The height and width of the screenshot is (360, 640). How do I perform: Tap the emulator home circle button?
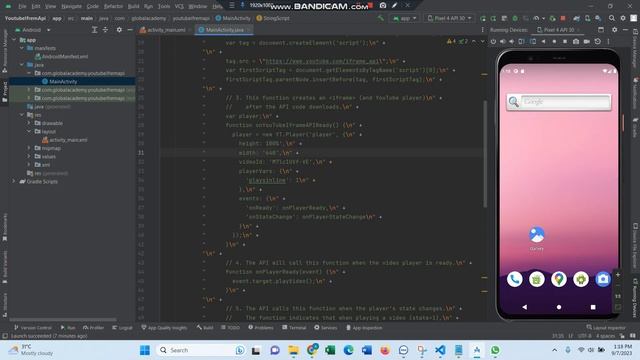559,307
